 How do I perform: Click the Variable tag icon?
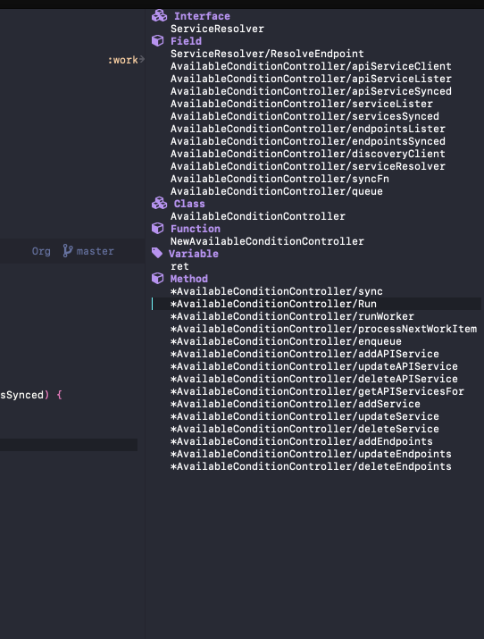coord(157,253)
